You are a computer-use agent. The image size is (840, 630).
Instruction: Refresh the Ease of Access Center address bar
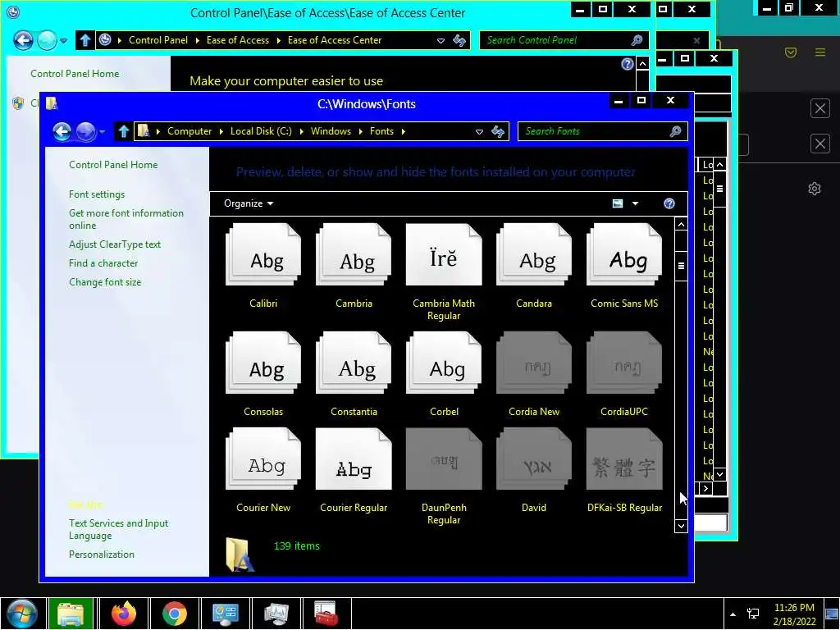[x=459, y=40]
